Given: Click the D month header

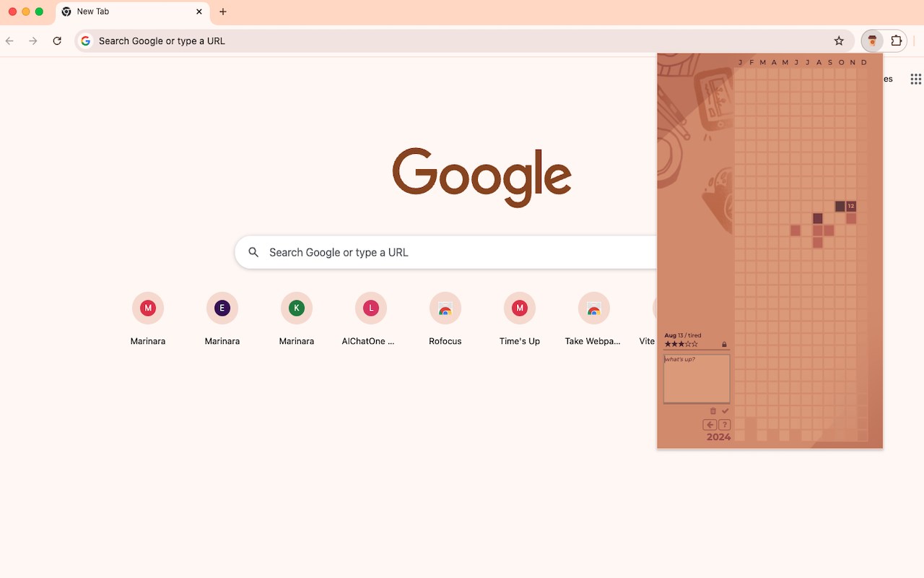Looking at the screenshot, I should 864,63.
